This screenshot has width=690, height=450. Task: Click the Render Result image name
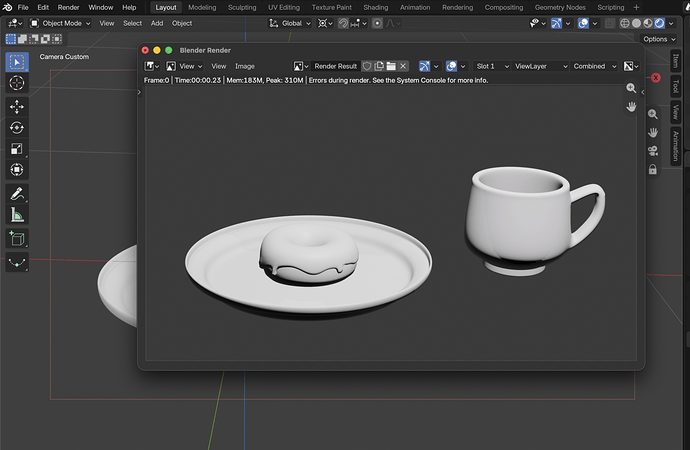point(335,66)
